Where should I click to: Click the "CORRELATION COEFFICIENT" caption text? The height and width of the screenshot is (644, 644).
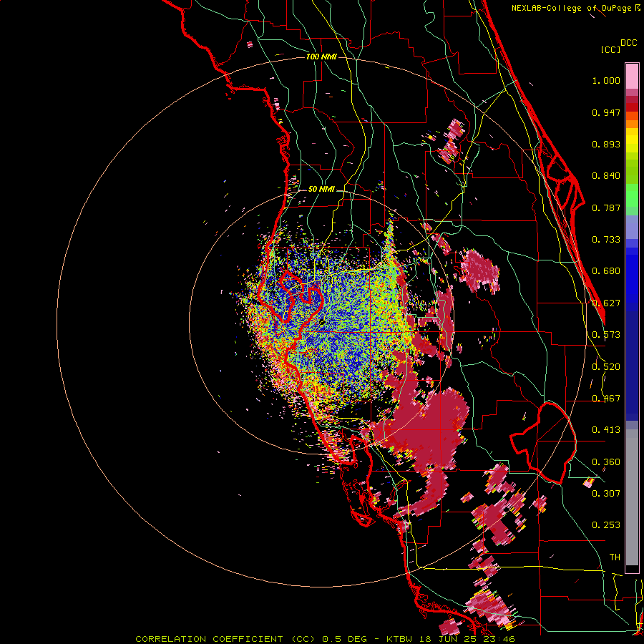tap(209, 639)
